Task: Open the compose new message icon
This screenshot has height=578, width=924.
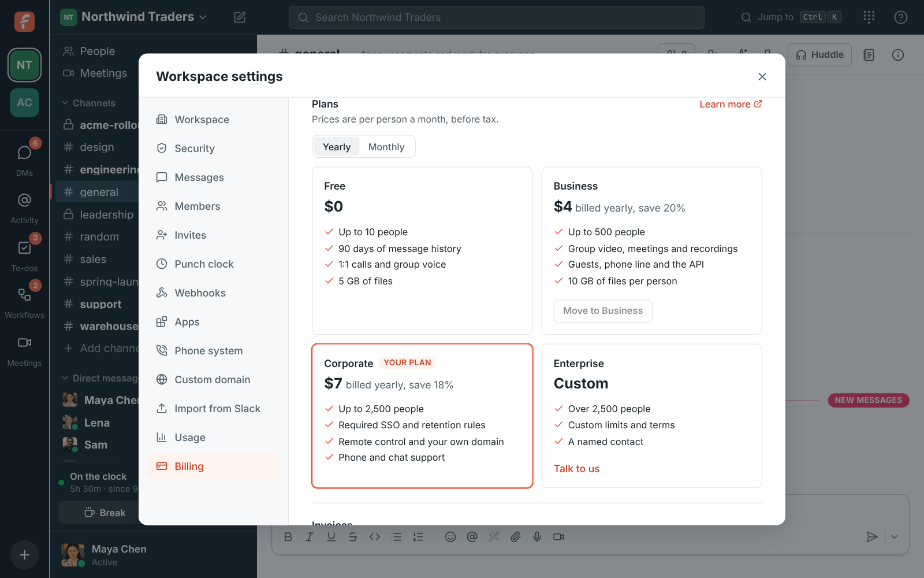Action: coord(240,17)
